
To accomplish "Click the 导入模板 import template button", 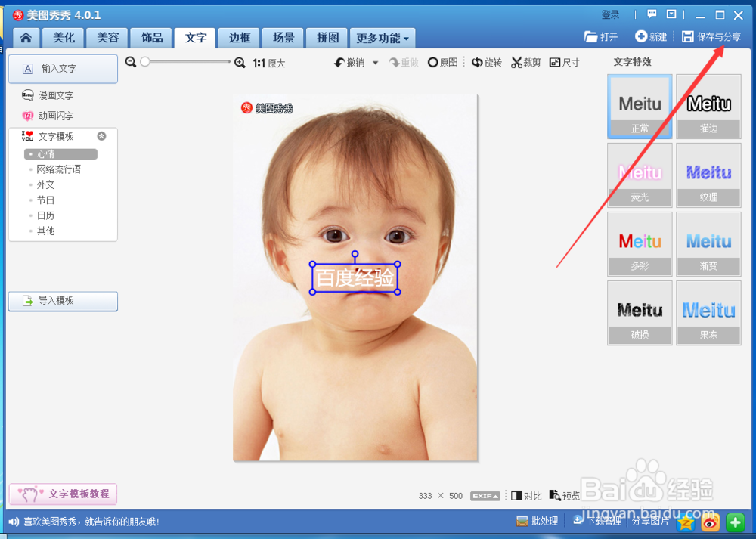I will 63,301.
